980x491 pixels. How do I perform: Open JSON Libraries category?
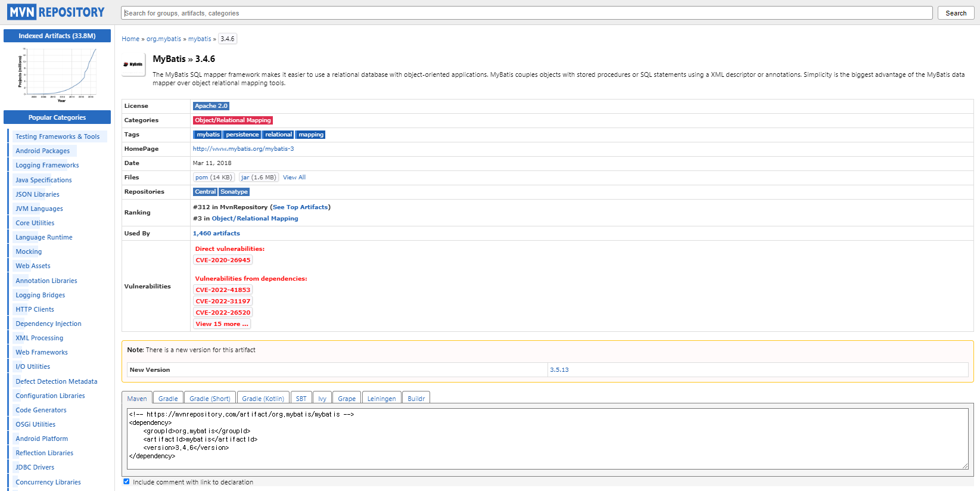coord(38,194)
